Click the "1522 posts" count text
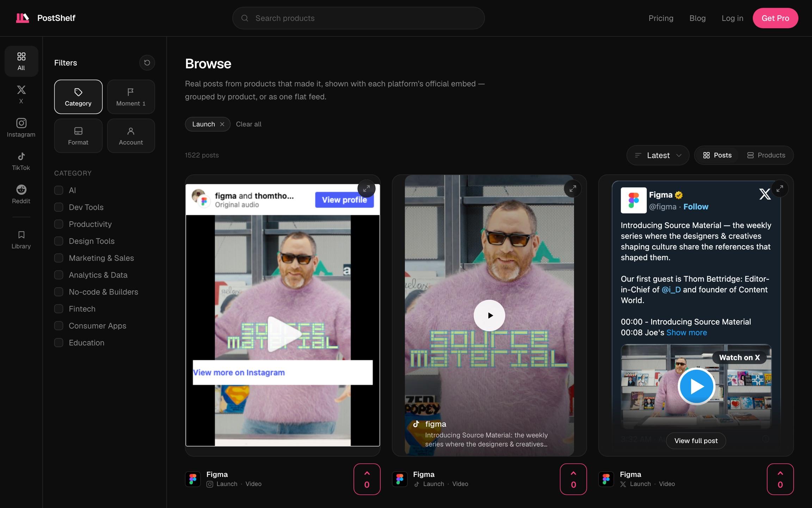The height and width of the screenshot is (508, 812). pos(202,155)
